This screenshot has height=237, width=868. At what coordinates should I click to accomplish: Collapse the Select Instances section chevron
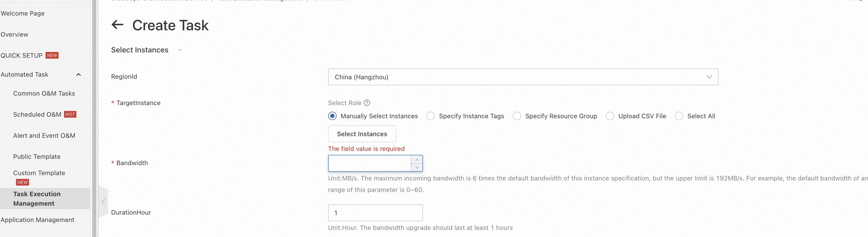[180, 50]
